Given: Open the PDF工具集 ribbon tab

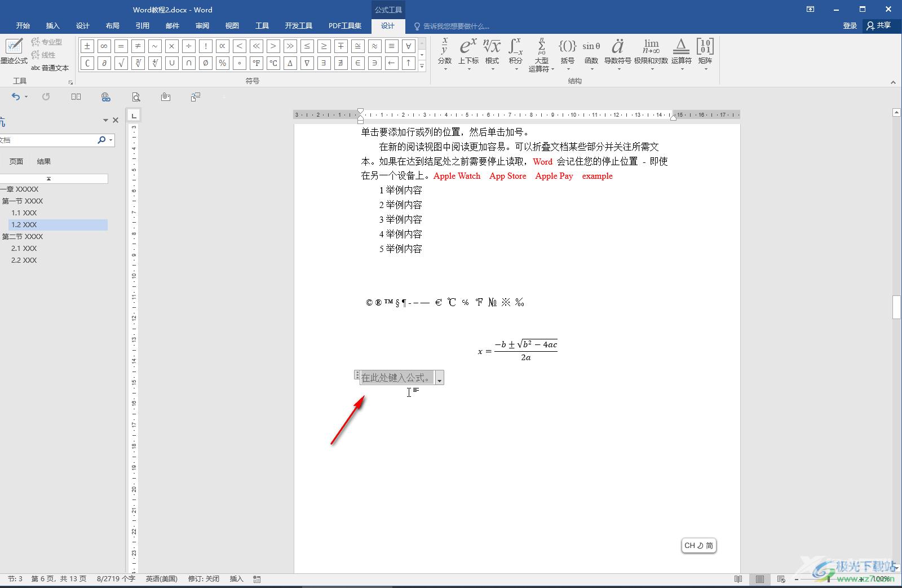Looking at the screenshot, I should point(345,25).
